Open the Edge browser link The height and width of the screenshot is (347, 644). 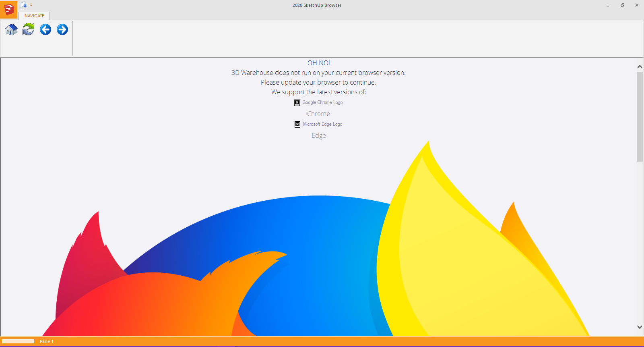(318, 135)
